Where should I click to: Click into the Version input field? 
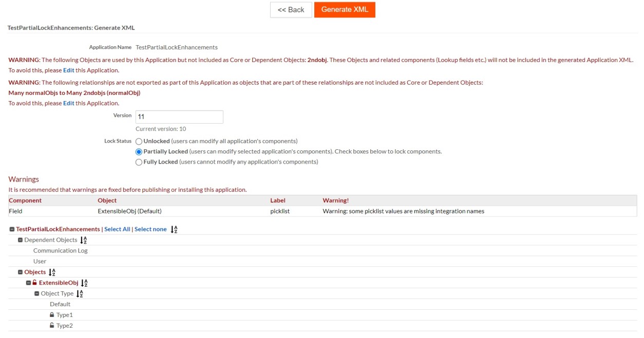click(179, 117)
